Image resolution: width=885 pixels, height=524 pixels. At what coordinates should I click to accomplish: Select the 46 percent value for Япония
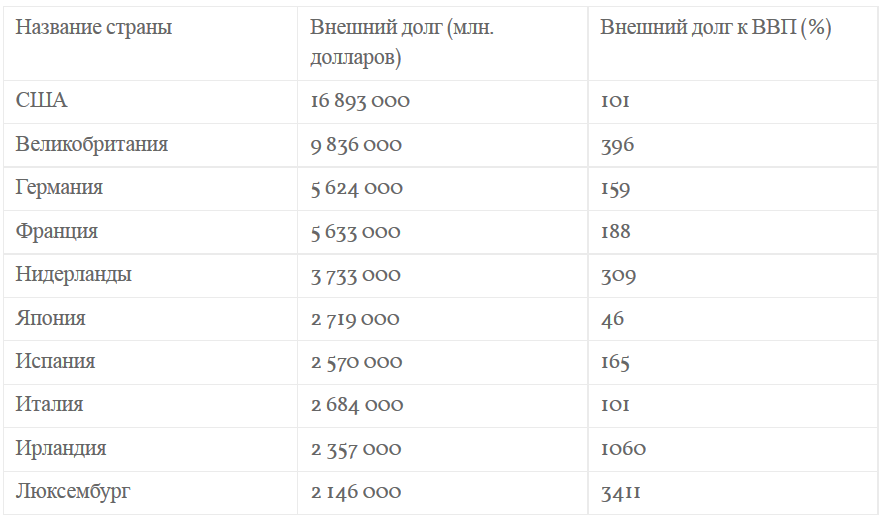612,319
